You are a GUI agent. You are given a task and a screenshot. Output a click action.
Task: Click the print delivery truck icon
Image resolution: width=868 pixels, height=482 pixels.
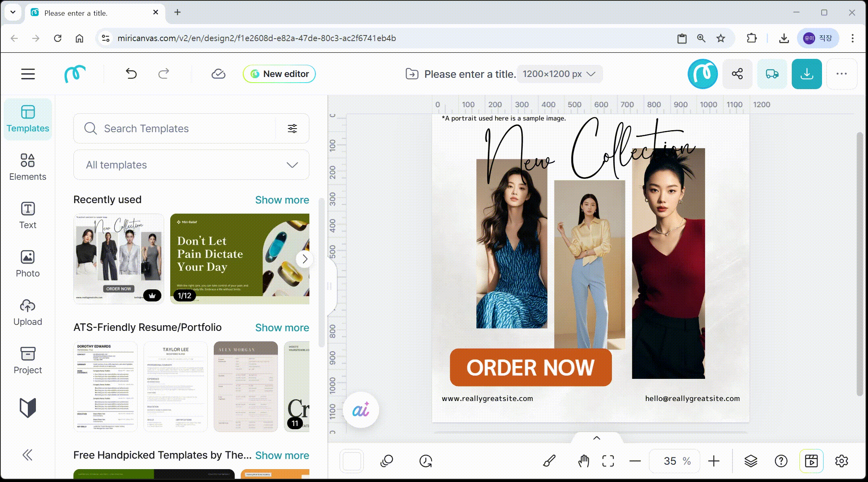[x=772, y=74]
